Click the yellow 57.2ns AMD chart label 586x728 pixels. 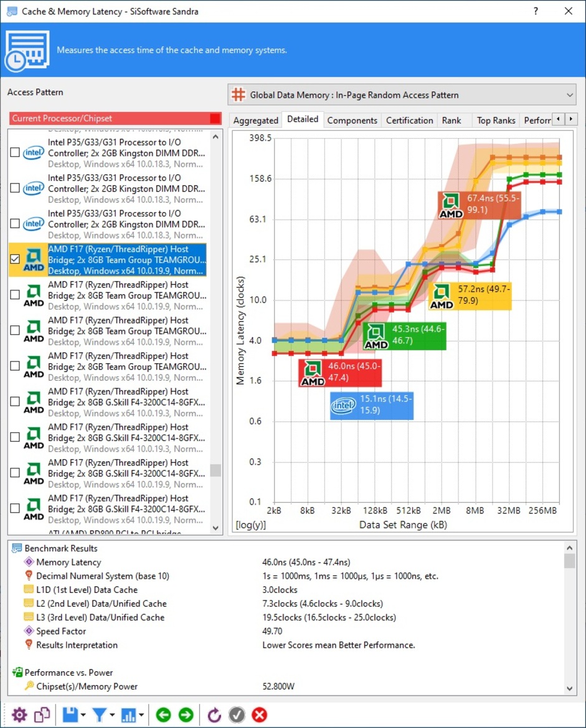point(470,296)
